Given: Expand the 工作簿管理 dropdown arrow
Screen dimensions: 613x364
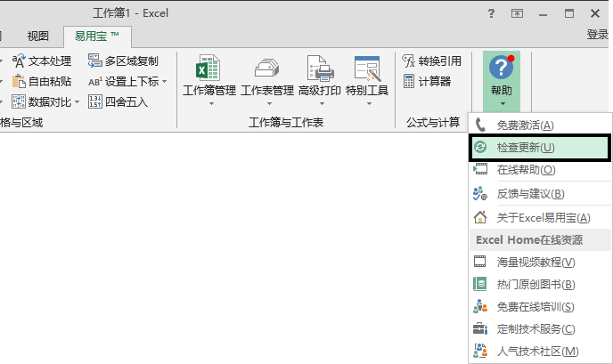Looking at the screenshot, I should [x=211, y=104].
